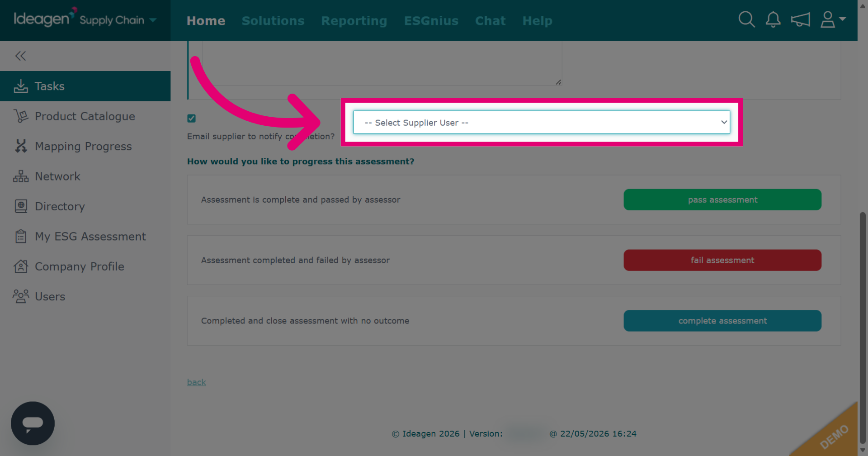Go to Company Profile in sidebar

tap(85, 266)
